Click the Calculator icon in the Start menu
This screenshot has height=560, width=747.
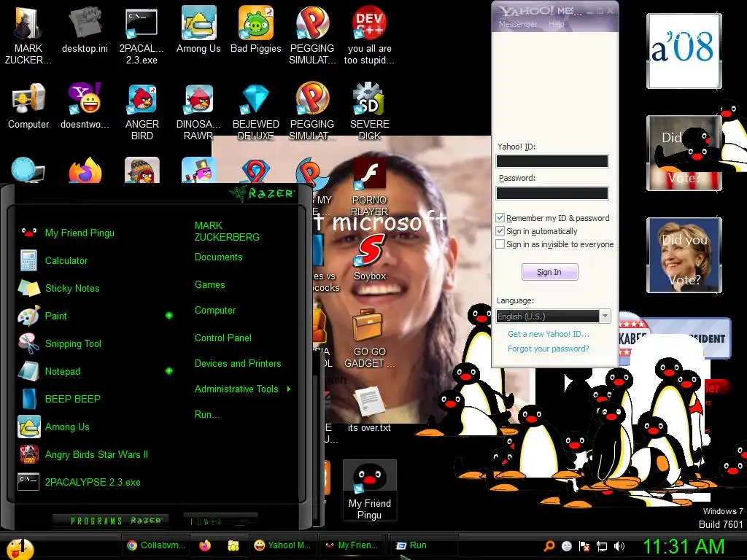(x=28, y=260)
